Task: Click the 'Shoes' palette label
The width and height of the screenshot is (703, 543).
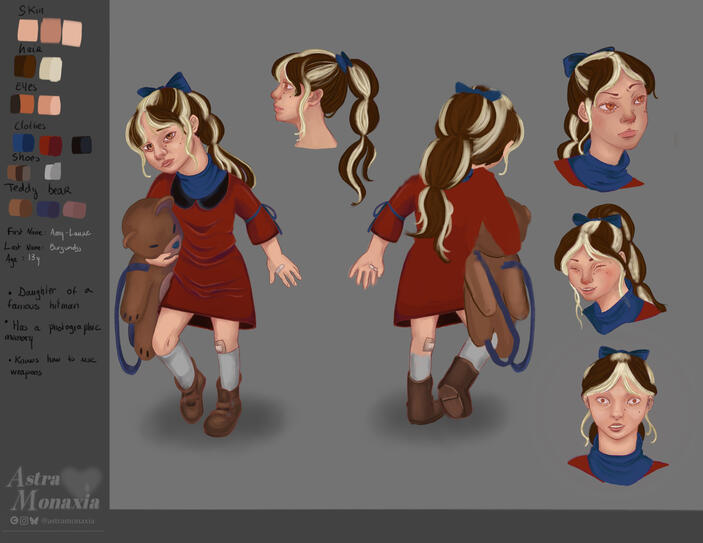Action: tap(26, 157)
